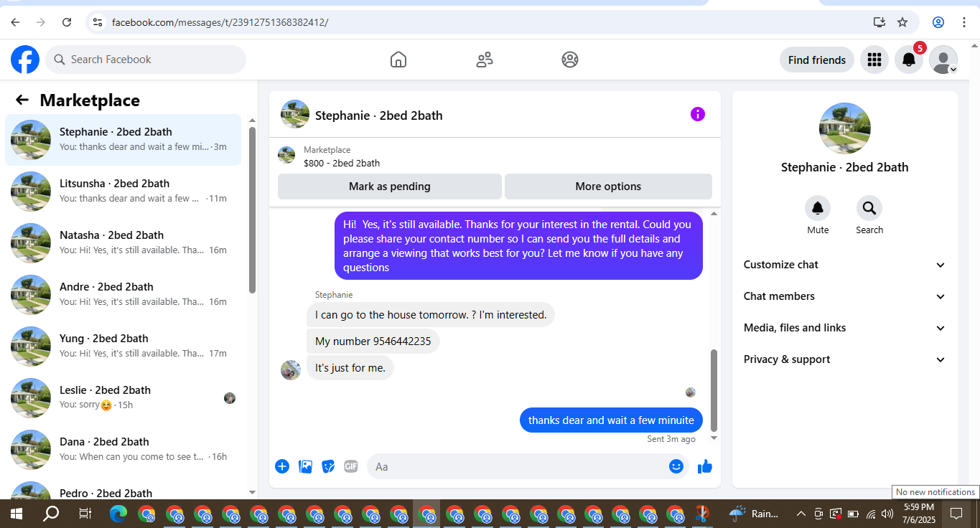Select the Andre conversation
This screenshot has height=528, width=980.
pos(123,295)
